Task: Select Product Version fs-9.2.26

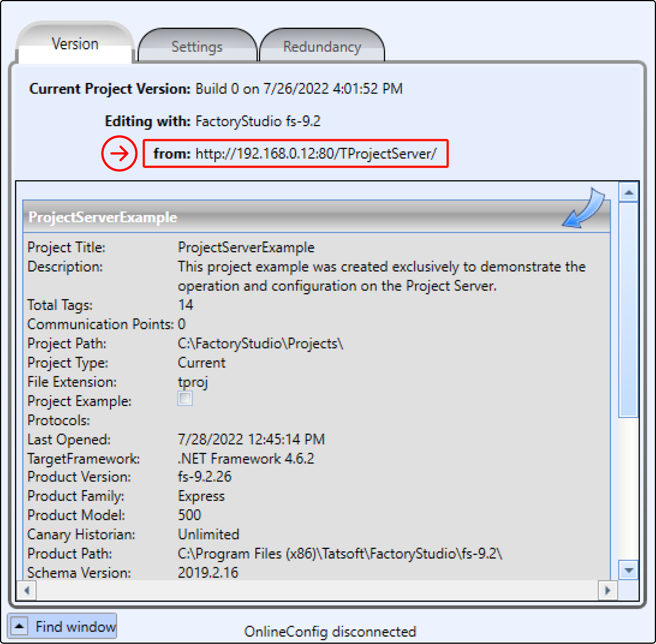Action: pyautogui.click(x=205, y=477)
